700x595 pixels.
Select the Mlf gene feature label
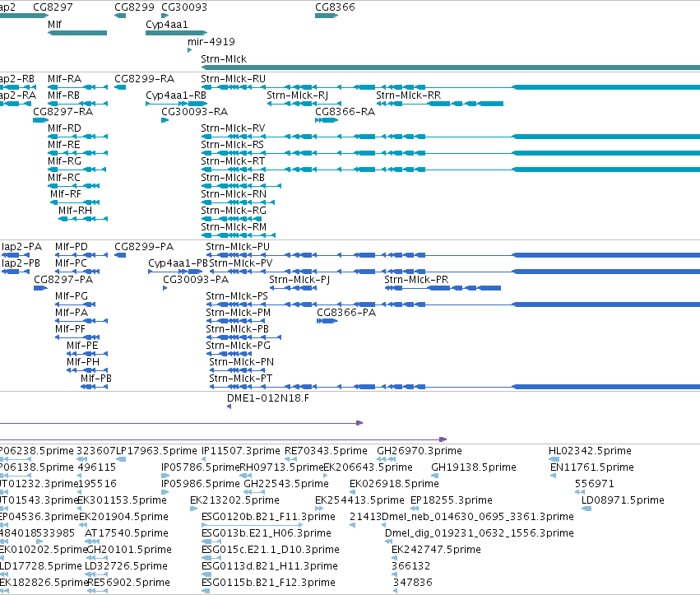click(54, 25)
